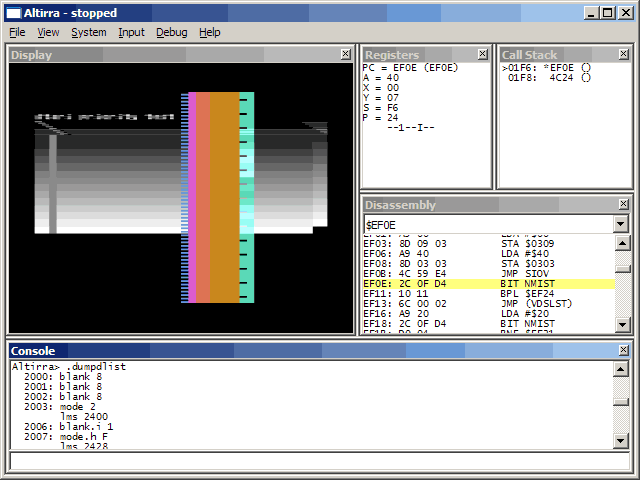This screenshot has width=640, height=480.
Task: Close the Console pane
Action: 623,351
